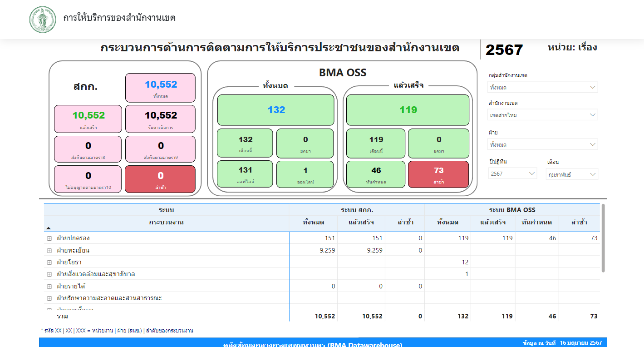This screenshot has height=347, width=644.
Task: Click the สกก. ทั้งหมด 10,552 card
Action: pos(160,88)
